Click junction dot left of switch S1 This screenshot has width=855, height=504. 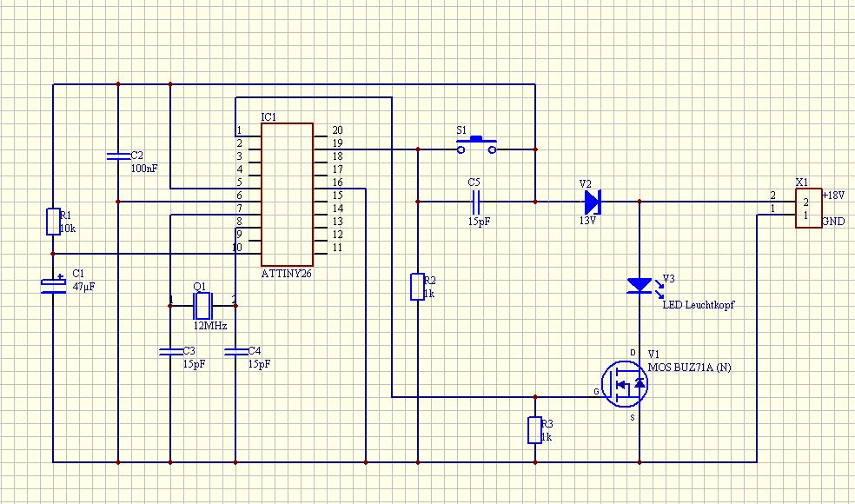pyautogui.click(x=418, y=149)
